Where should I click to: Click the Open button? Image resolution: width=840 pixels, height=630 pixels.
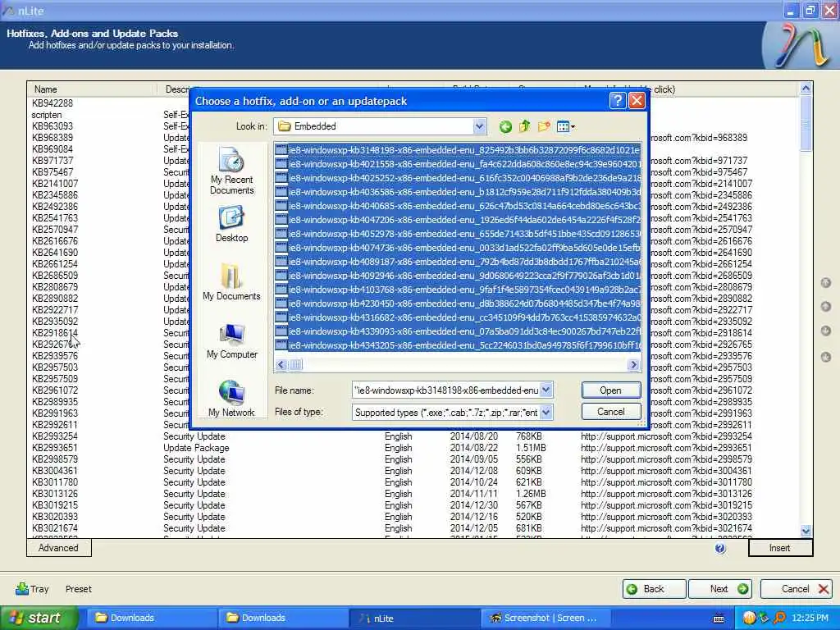[x=610, y=390]
